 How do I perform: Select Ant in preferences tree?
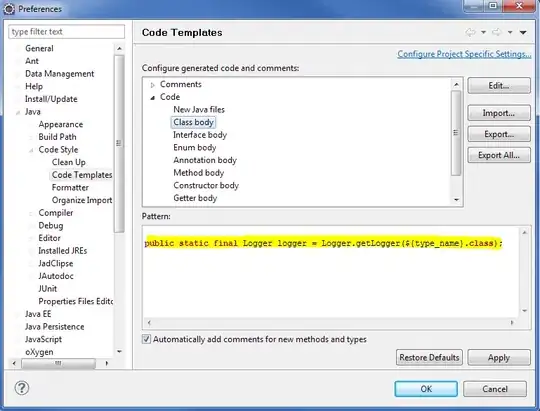(32, 61)
